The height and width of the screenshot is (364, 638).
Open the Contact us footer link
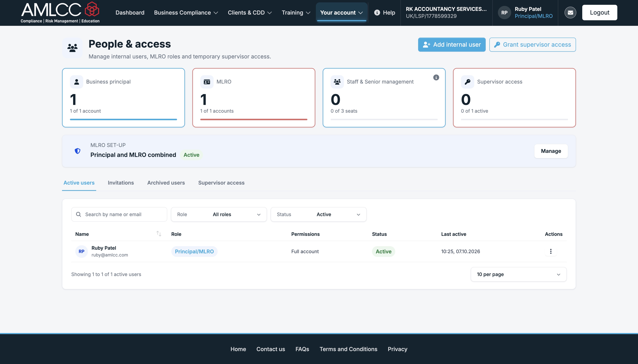[271, 349]
